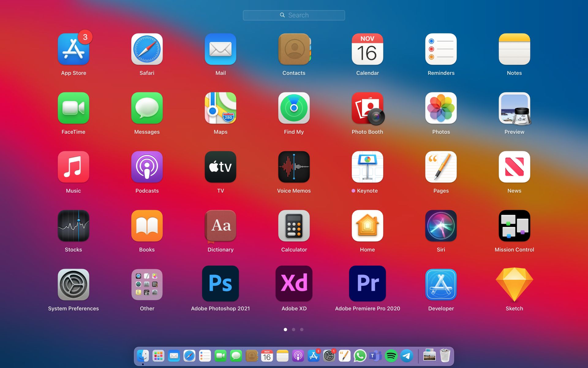The width and height of the screenshot is (588, 368).
Task: Open App Store with 3 badge
Action: pyautogui.click(x=73, y=49)
